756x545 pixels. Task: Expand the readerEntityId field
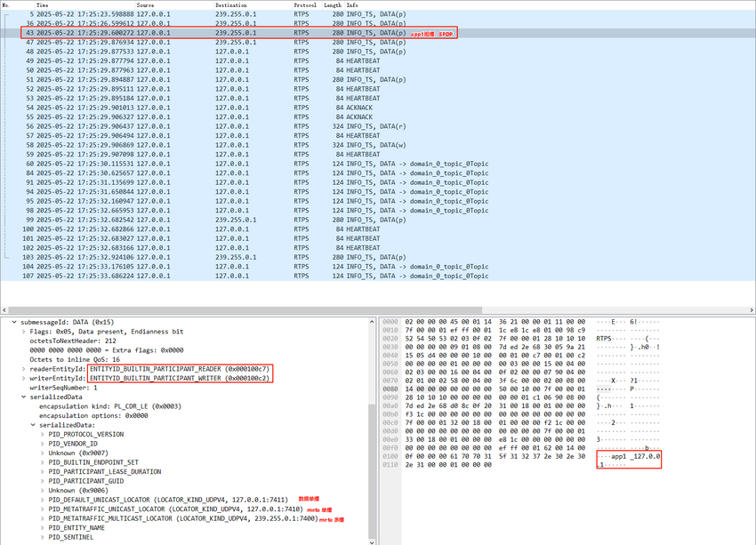click(x=24, y=369)
